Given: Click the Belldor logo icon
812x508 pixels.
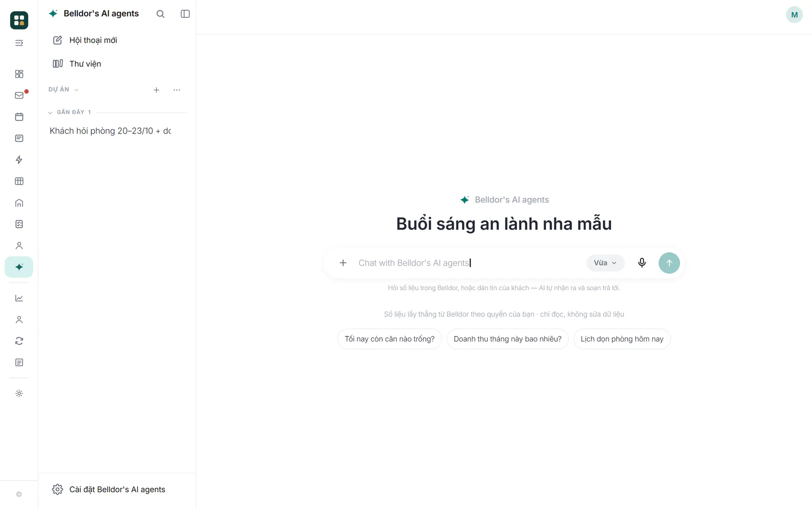Looking at the screenshot, I should point(19,20).
